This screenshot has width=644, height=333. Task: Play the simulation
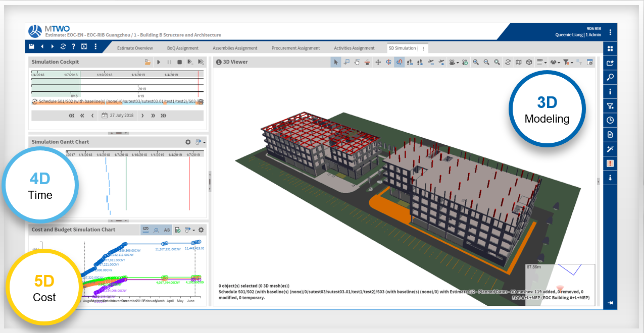pyautogui.click(x=159, y=62)
